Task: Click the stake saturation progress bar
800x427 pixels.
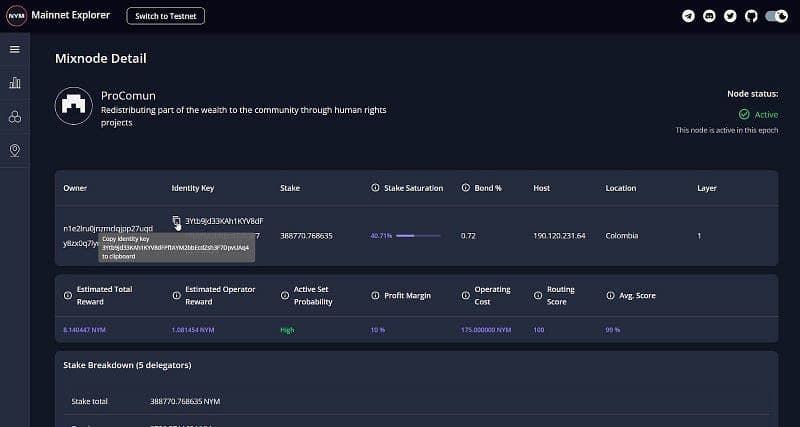Action: tap(418, 236)
